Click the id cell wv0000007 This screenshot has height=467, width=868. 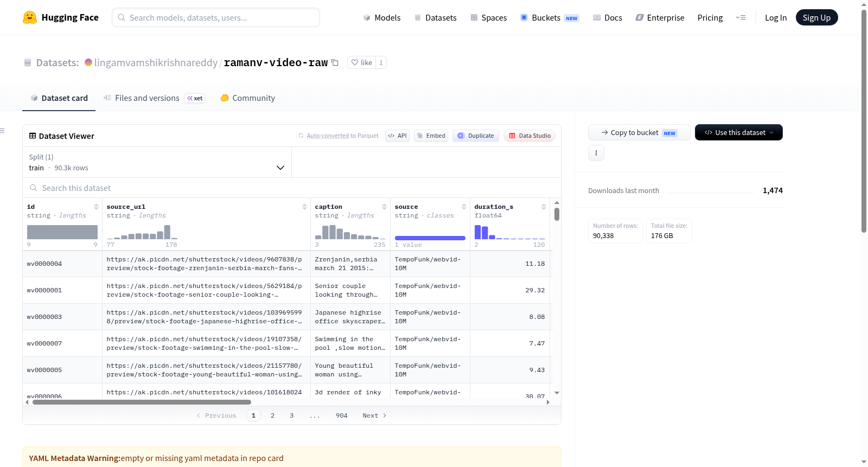pos(62,343)
